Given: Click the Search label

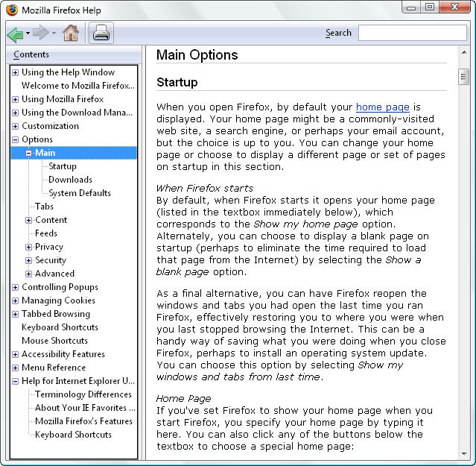Looking at the screenshot, I should [x=338, y=33].
